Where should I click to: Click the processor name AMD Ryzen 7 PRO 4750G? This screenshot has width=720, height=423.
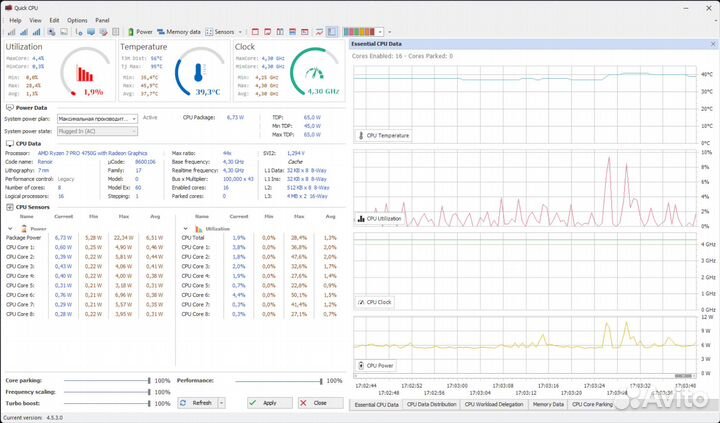[92, 153]
